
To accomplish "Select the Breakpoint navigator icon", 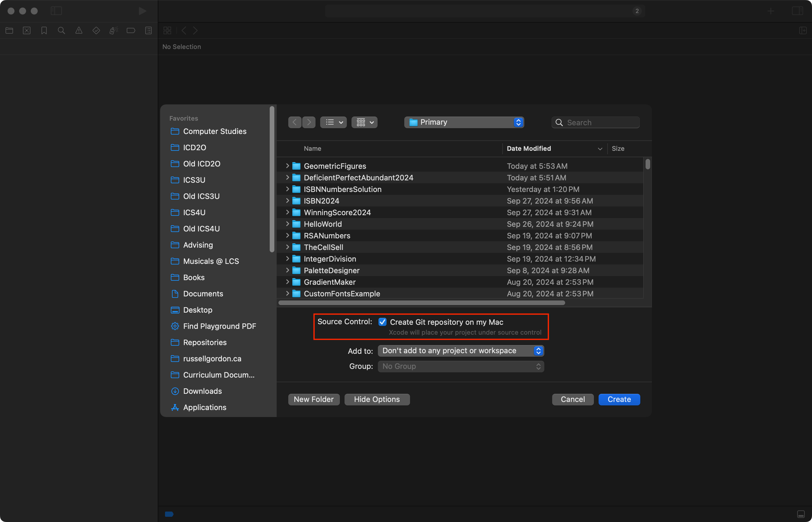I will [x=131, y=30].
